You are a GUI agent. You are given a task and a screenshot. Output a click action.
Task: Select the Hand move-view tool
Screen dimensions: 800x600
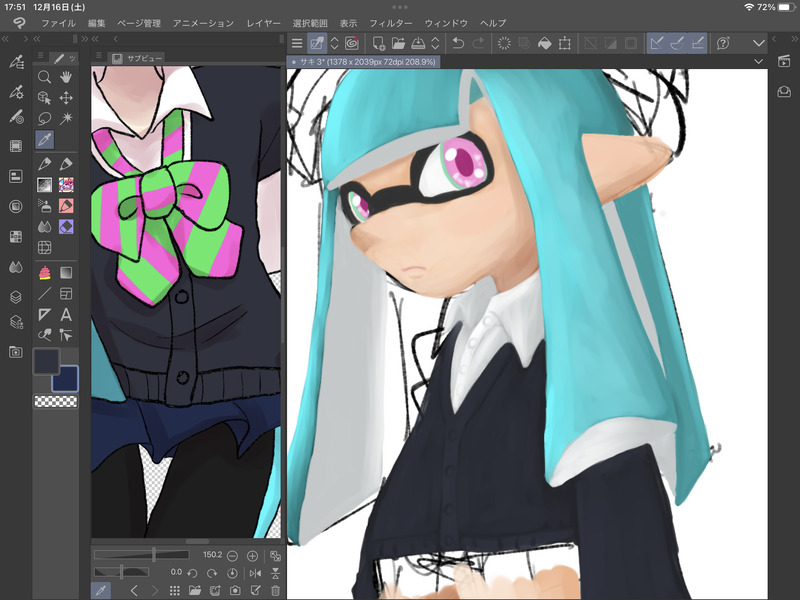66,77
